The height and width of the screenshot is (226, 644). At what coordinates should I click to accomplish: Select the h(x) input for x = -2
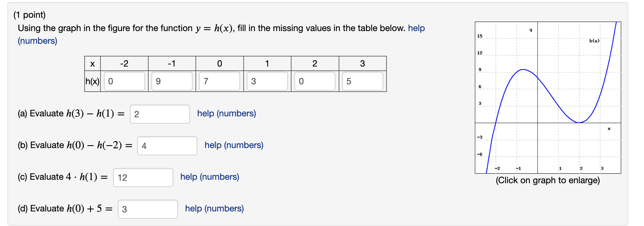124,82
